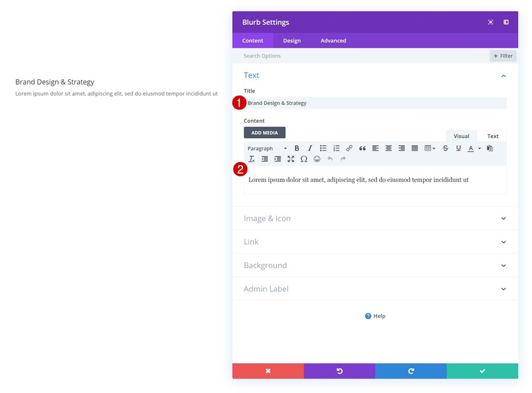Click the Title input field
The image size is (532, 393).
point(375,103)
